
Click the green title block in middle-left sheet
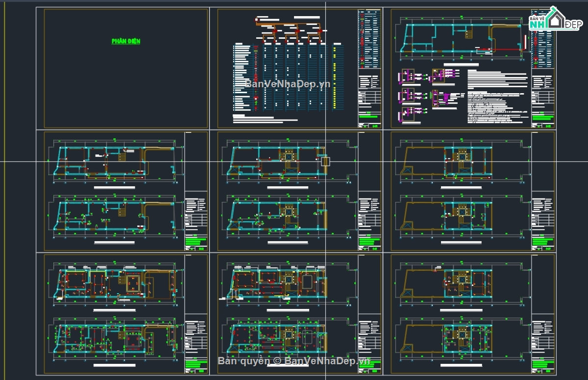pos(196,241)
